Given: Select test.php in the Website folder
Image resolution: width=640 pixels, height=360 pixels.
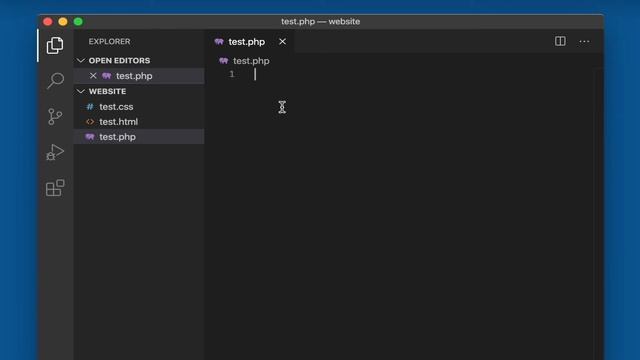Looking at the screenshot, I should (x=139, y=137).
